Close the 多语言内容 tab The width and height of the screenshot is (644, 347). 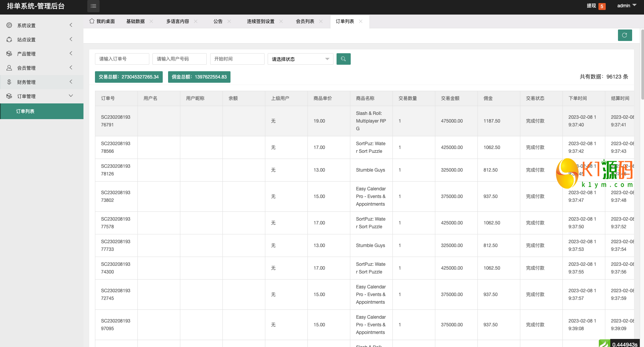(196, 21)
